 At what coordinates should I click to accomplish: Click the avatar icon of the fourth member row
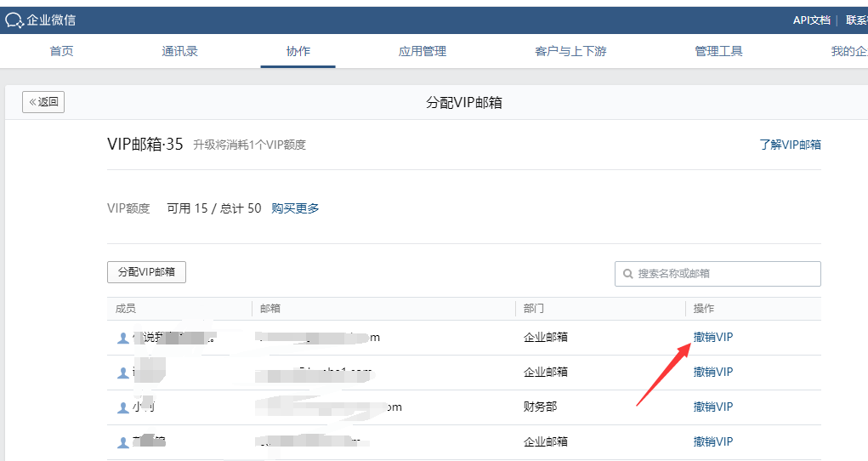click(122, 442)
